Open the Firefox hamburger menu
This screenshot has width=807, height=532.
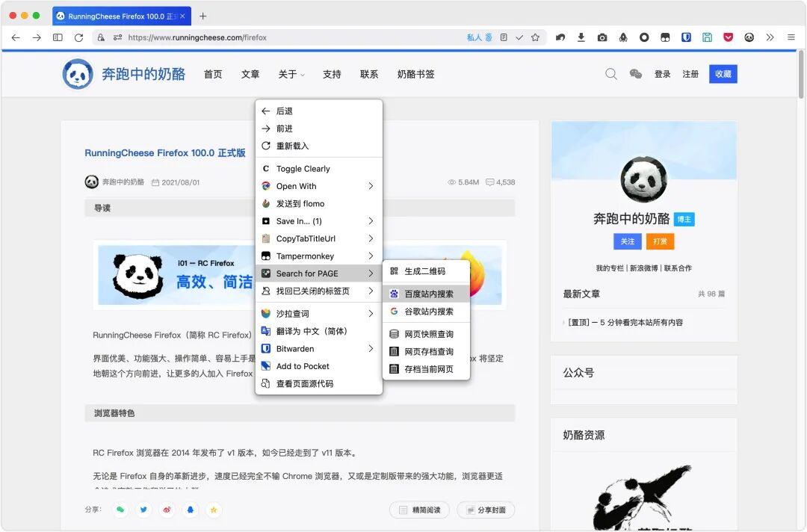coord(791,37)
